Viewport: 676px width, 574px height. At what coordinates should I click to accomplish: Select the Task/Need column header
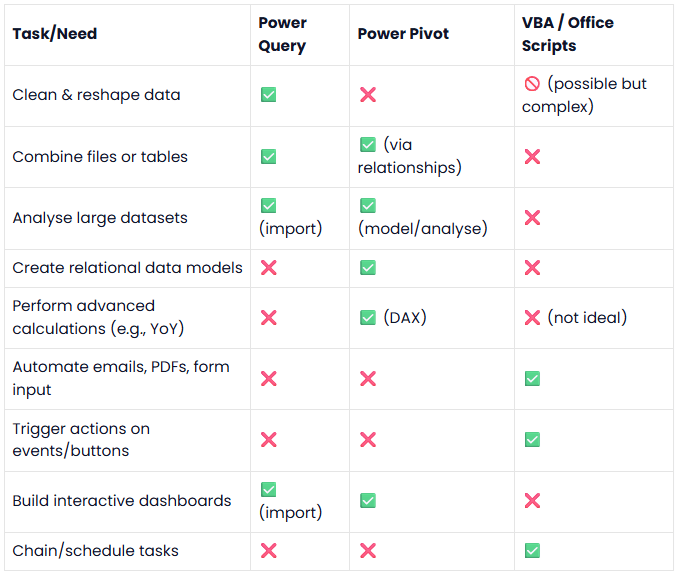tap(55, 34)
